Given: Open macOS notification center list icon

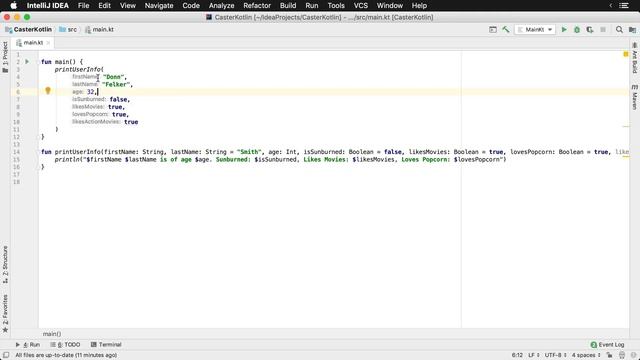Looking at the screenshot, I should click(x=624, y=6).
